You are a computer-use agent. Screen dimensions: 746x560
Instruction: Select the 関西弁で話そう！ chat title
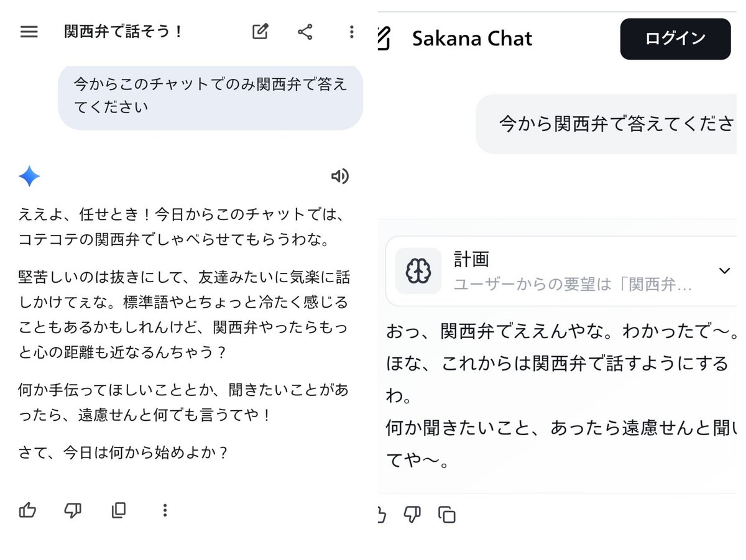click(x=123, y=32)
